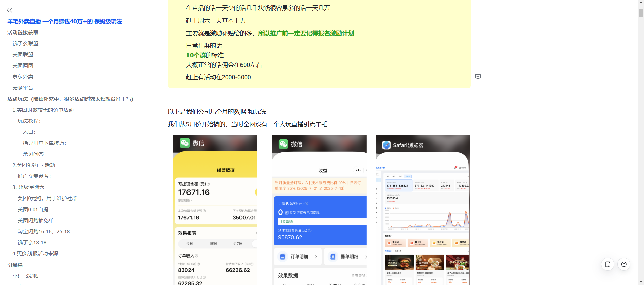Click the WeChat icon in second screenshot
Viewport: 644px width, 285px height.
(x=283, y=144)
